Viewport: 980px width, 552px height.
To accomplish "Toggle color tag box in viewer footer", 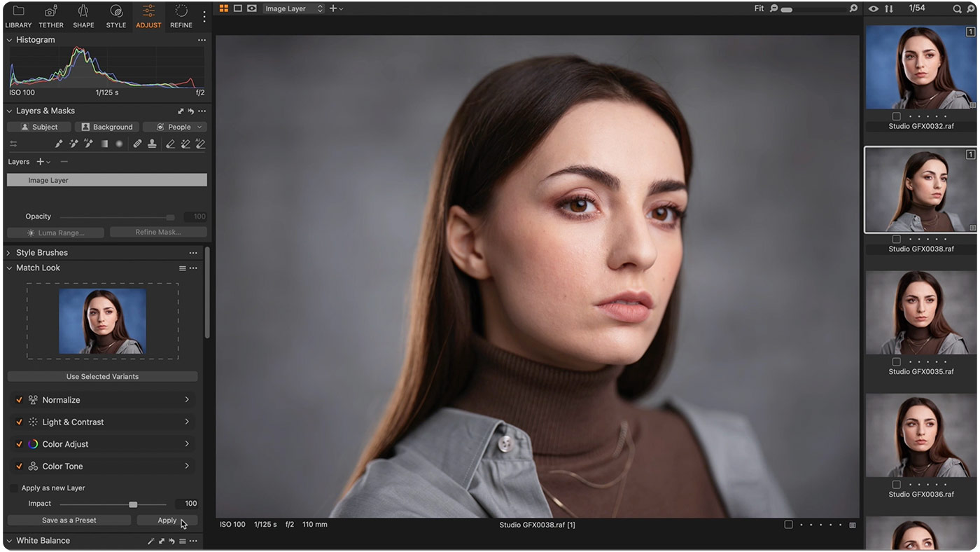I will point(788,525).
